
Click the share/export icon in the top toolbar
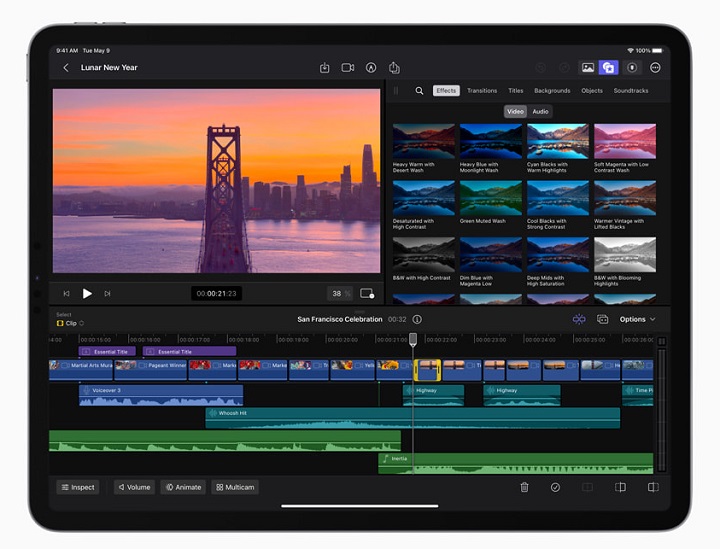[x=394, y=67]
